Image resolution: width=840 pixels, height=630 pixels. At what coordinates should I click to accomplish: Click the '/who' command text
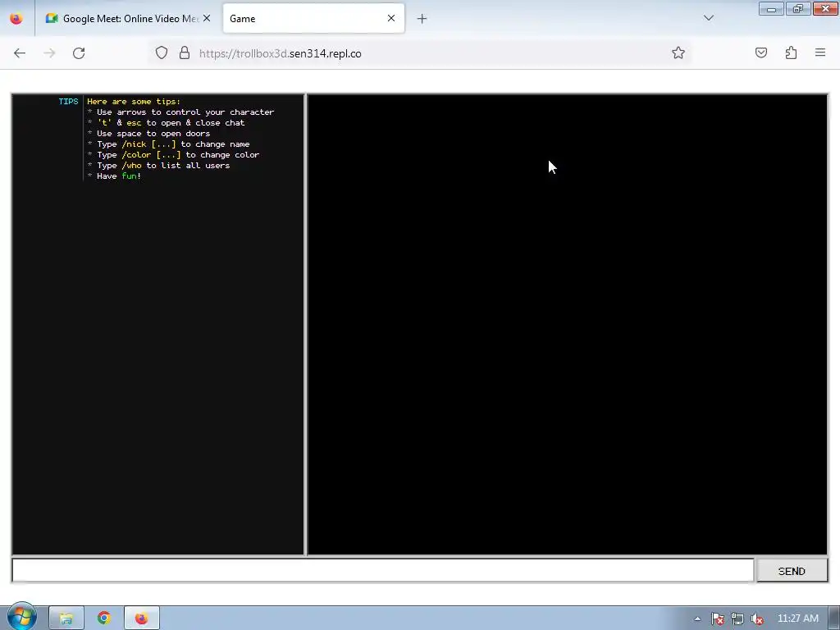point(132,166)
